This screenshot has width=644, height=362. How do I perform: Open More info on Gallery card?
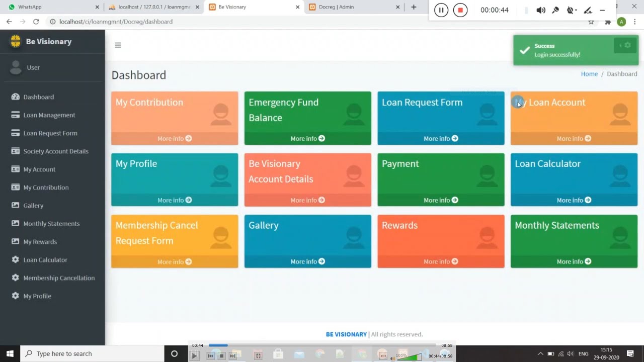click(307, 261)
